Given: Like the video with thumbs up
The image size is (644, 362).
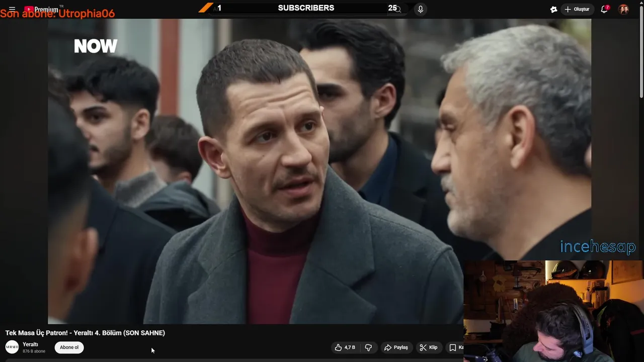Looking at the screenshot, I should click(x=345, y=347).
